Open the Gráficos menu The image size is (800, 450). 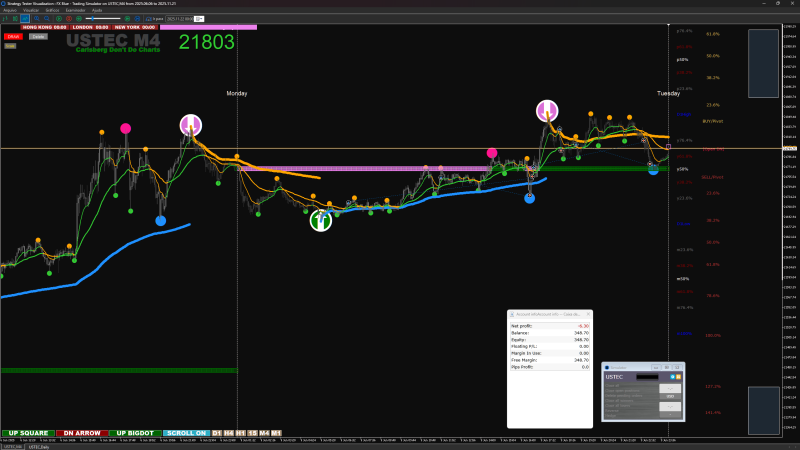pyautogui.click(x=52, y=10)
